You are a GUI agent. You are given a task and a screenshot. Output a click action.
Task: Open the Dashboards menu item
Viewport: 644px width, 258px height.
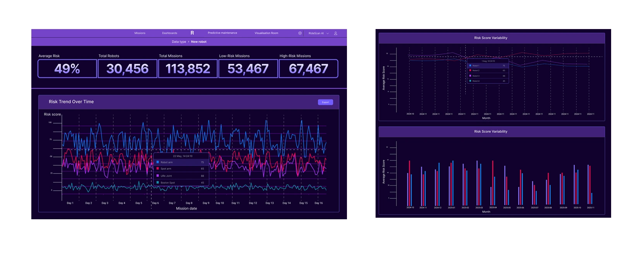point(169,33)
